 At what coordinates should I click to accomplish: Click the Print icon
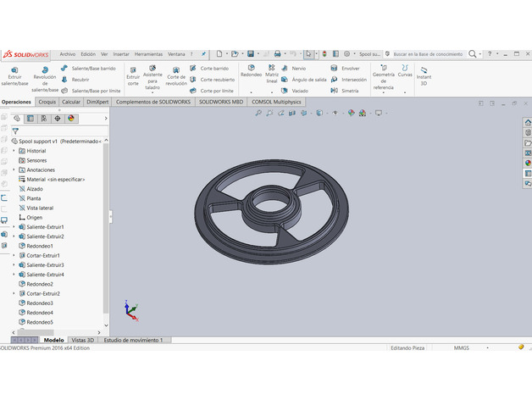[278, 53]
